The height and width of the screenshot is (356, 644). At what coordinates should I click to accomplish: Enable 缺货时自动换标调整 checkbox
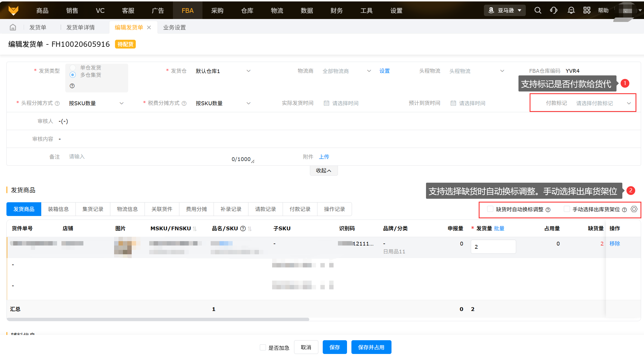coord(490,209)
